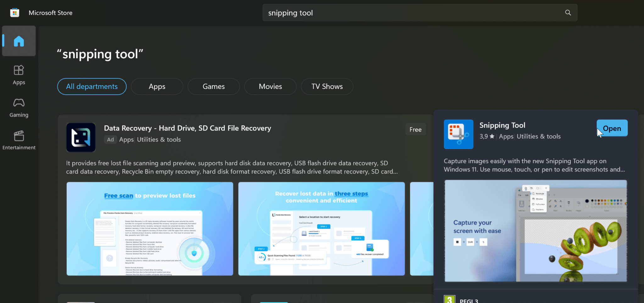This screenshot has width=644, height=303.
Task: Select the All departments filter
Action: (x=92, y=86)
